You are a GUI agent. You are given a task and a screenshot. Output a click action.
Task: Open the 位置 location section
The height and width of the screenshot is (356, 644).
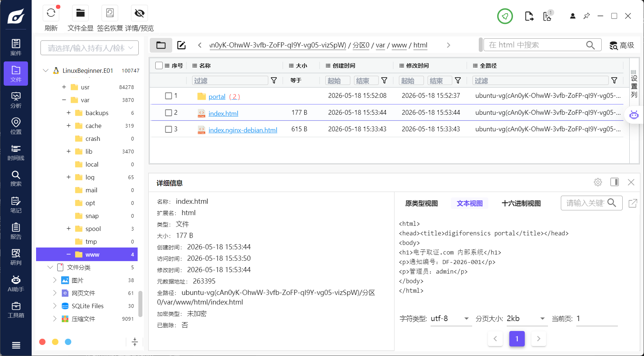pos(16,126)
